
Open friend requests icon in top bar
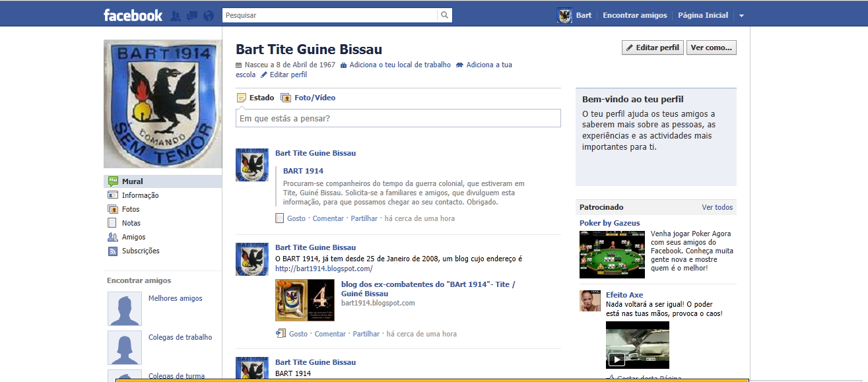(x=176, y=15)
